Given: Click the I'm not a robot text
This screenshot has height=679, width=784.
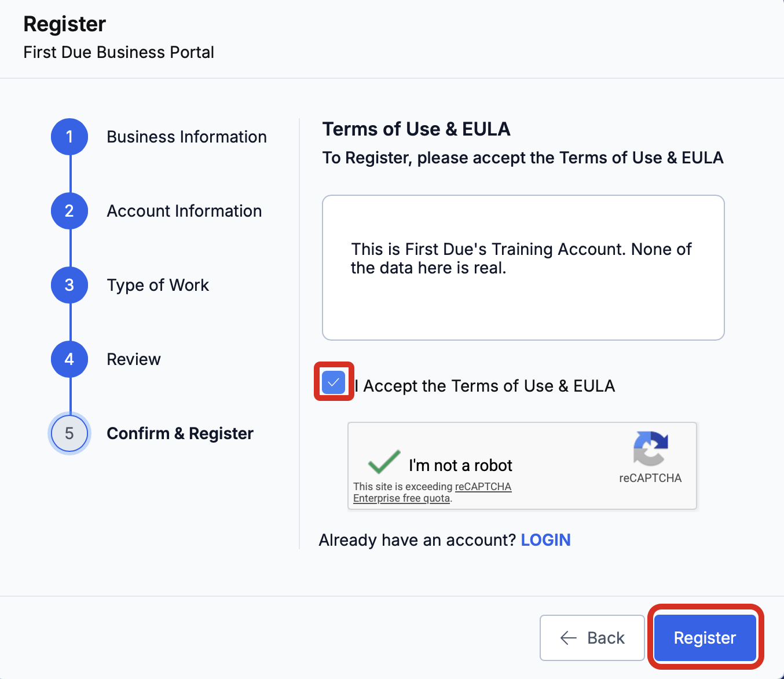Looking at the screenshot, I should (x=461, y=465).
